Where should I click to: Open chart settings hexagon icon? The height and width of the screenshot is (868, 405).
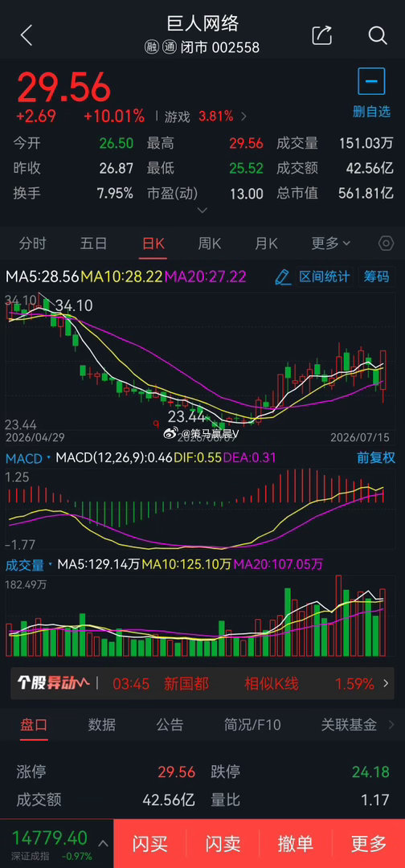pos(387,243)
